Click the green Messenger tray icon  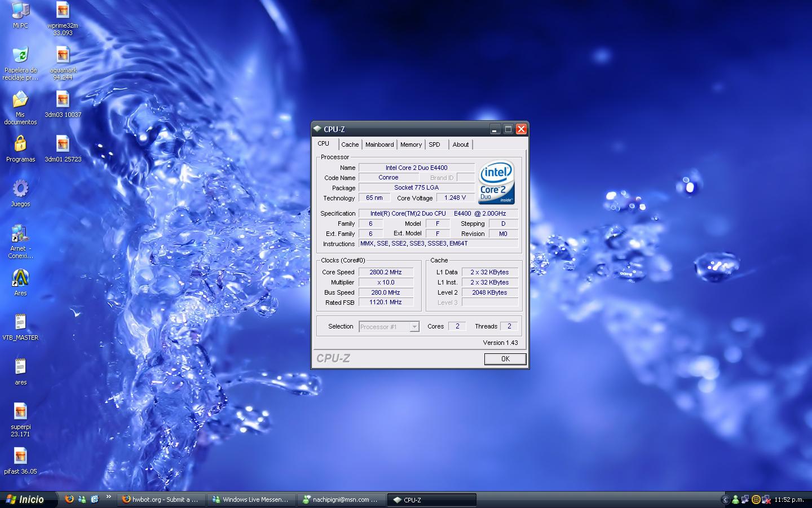pyautogui.click(x=735, y=500)
